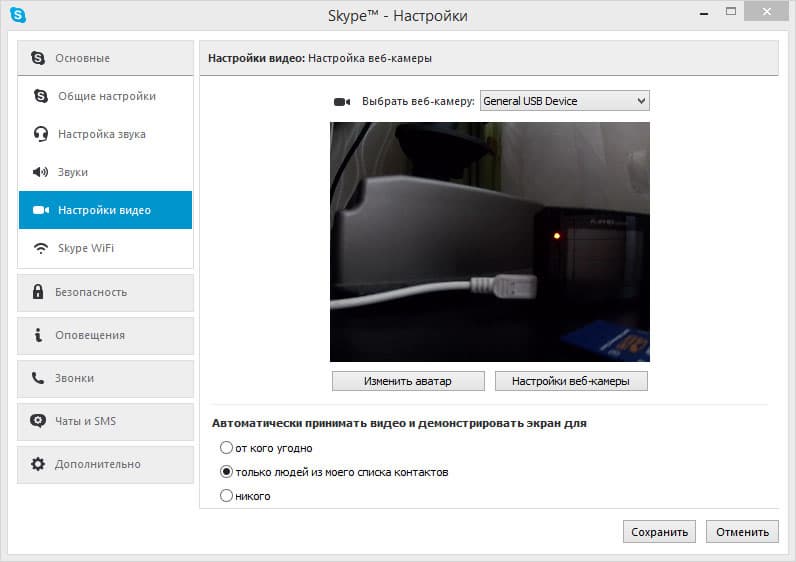Screen dimensions: 796x562
Task: Click the Skype logo icon in title bar
Action: click(x=18, y=15)
